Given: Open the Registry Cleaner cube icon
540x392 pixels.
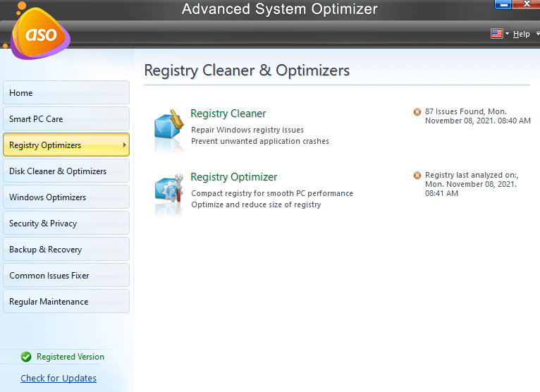Looking at the screenshot, I should [168, 124].
